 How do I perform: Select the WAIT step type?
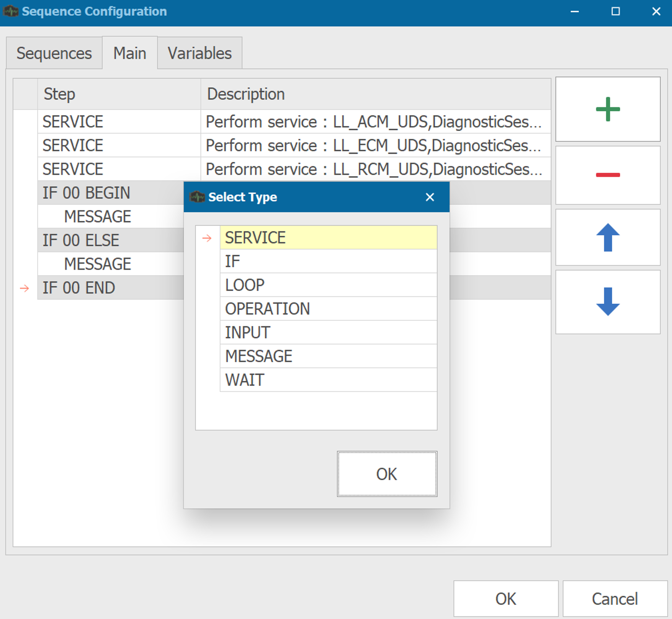[x=328, y=380]
